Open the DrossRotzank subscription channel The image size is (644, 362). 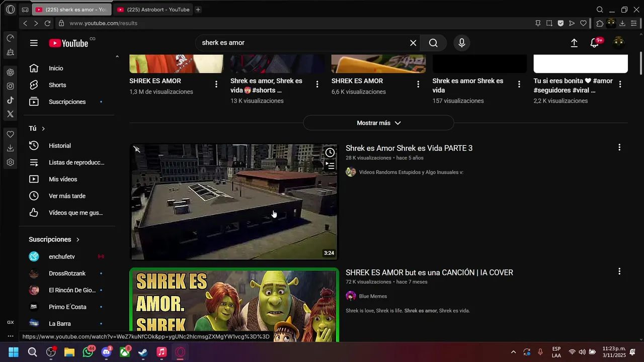pyautogui.click(x=68, y=274)
